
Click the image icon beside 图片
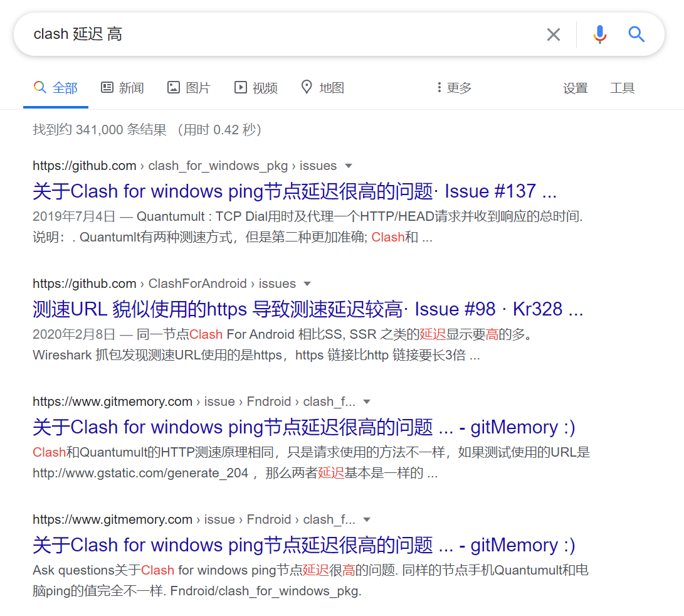[173, 87]
